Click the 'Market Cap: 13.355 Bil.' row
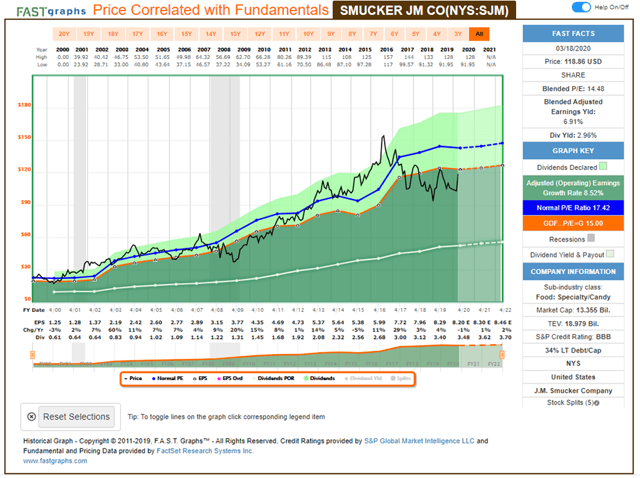This screenshot has height=478, width=640. 575,311
